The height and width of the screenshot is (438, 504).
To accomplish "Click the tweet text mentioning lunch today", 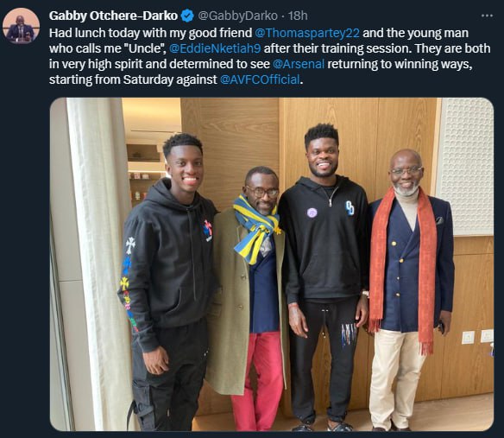I will pyautogui.click(x=269, y=56).
